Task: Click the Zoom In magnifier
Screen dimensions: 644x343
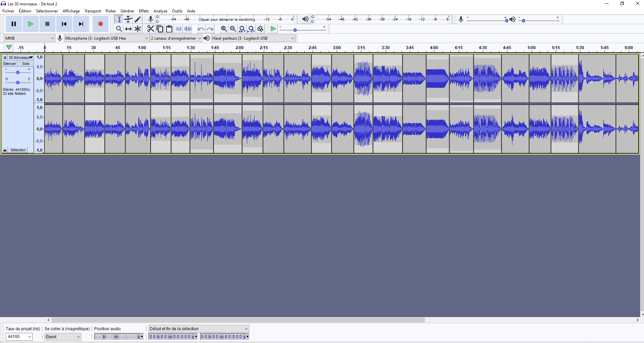Action: point(224,29)
